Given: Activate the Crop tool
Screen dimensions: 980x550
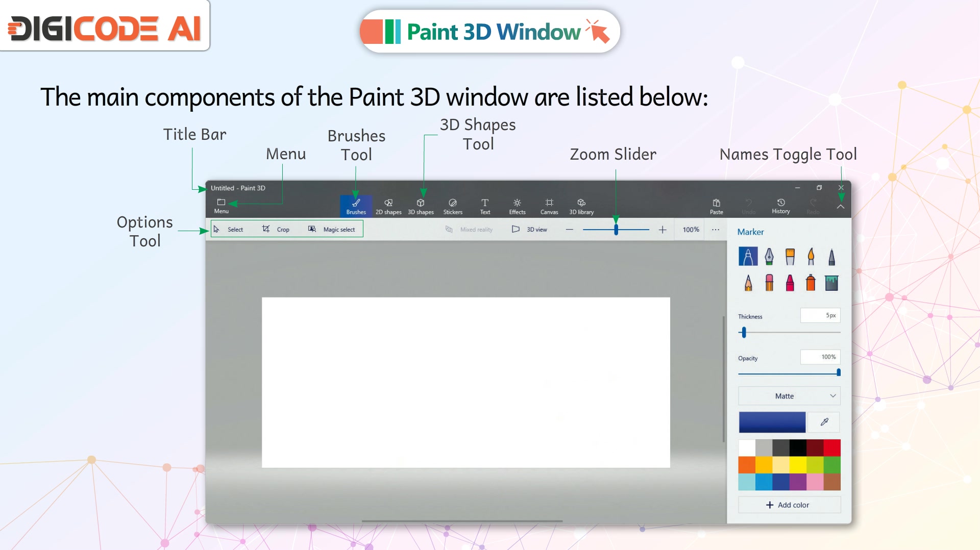Looking at the screenshot, I should click(276, 229).
